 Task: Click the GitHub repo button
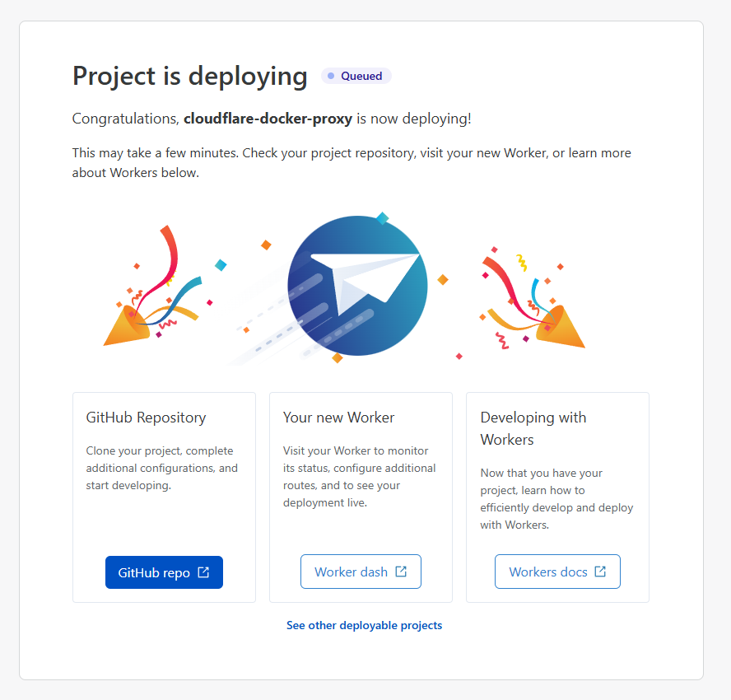coord(164,572)
